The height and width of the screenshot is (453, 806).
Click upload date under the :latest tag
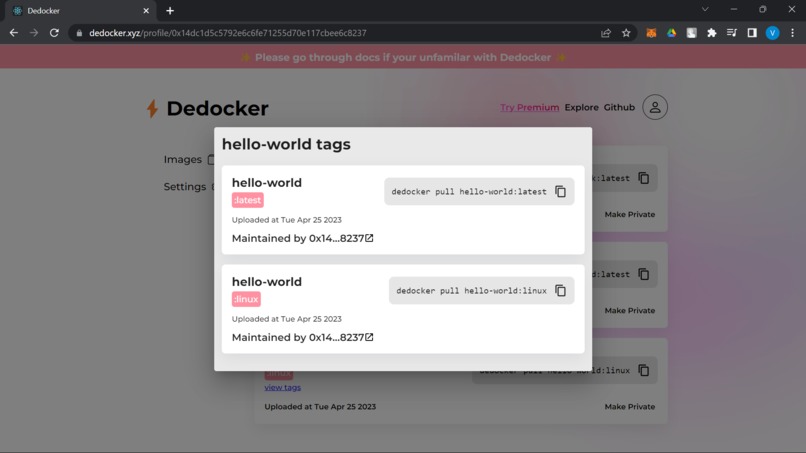[286, 220]
